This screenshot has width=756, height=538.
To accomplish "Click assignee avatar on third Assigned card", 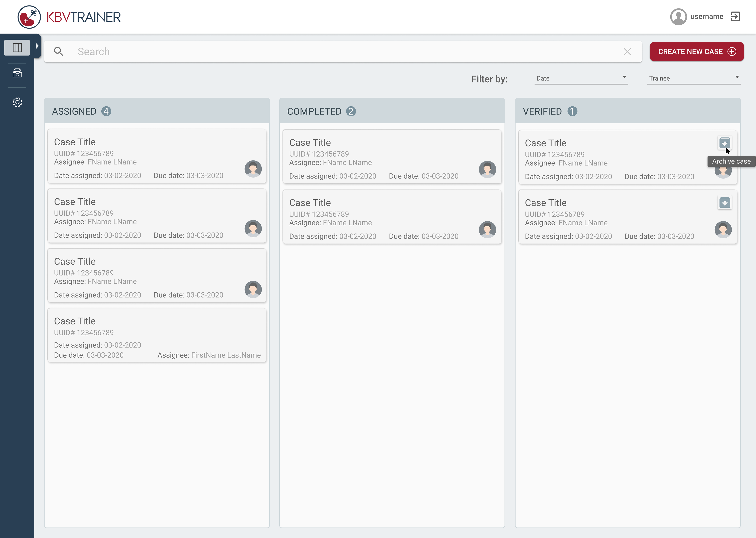I will point(253,289).
